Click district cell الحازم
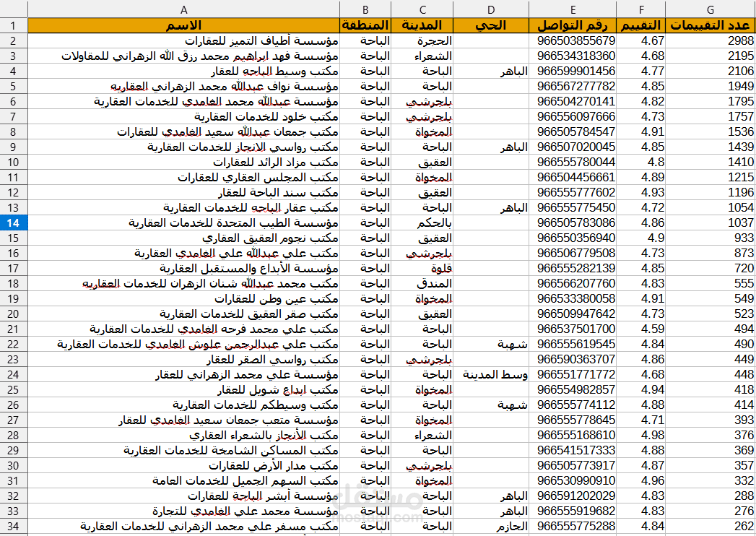756x536 pixels. click(x=491, y=527)
